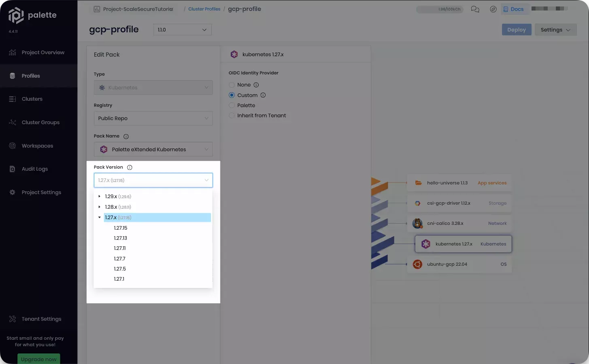Click the Cluster Profiles breadcrumb link
Viewport: 589px width, 364px height.
[204, 9]
